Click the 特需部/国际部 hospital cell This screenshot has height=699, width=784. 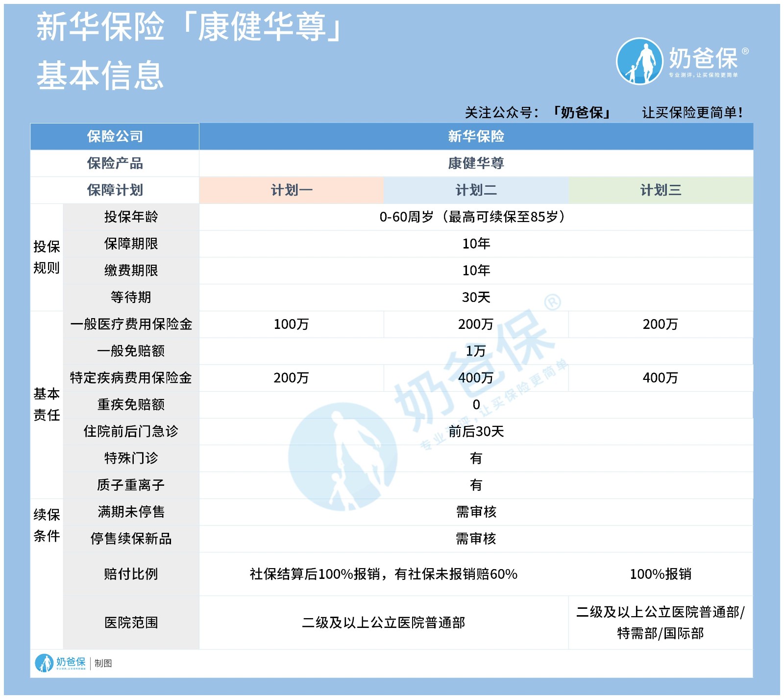coord(661,623)
